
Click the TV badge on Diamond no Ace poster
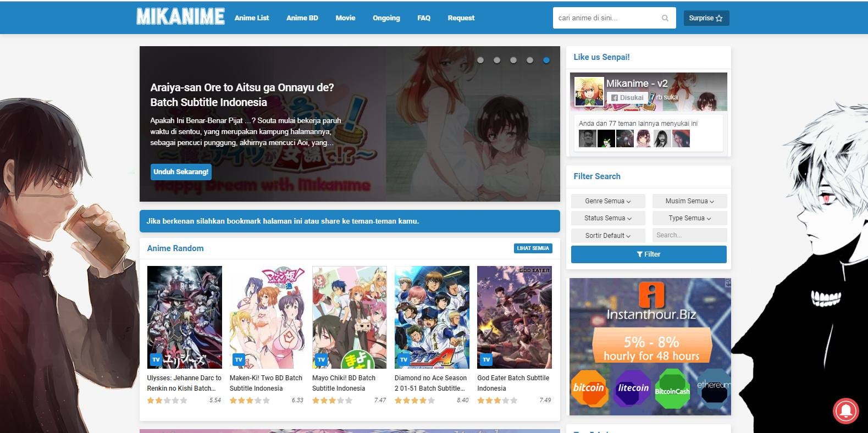click(x=403, y=359)
